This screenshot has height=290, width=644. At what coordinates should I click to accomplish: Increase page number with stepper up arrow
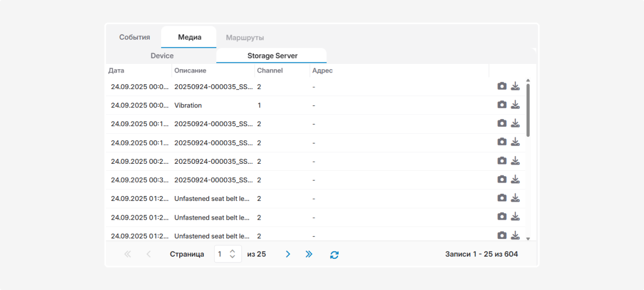pyautogui.click(x=232, y=251)
